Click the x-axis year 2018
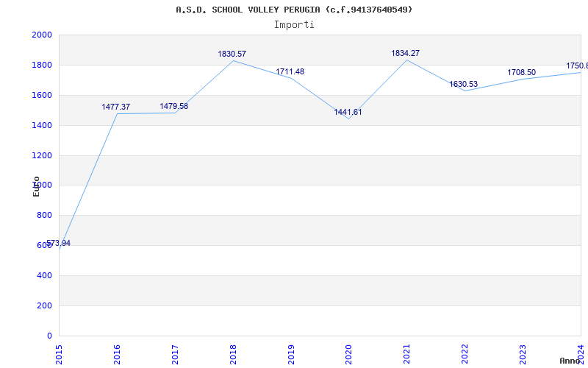The width and height of the screenshot is (588, 368). tap(233, 354)
